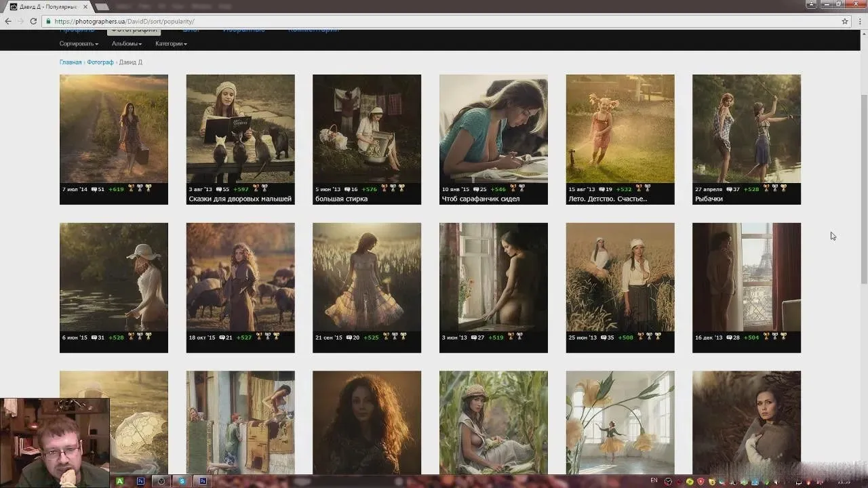This screenshot has width=868, height=488.
Task: Click comments icon under 'Сказки для дворовых малышей'
Action: click(218, 188)
